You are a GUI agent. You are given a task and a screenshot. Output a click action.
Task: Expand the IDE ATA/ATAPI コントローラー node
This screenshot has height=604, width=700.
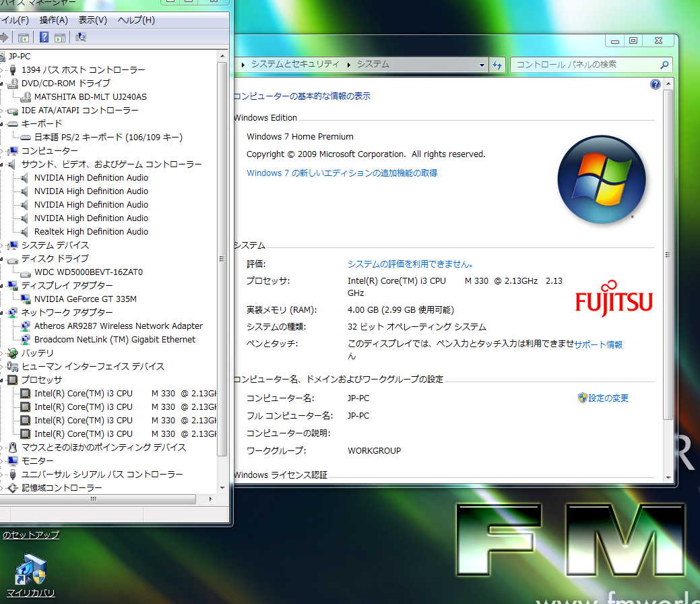point(2,111)
